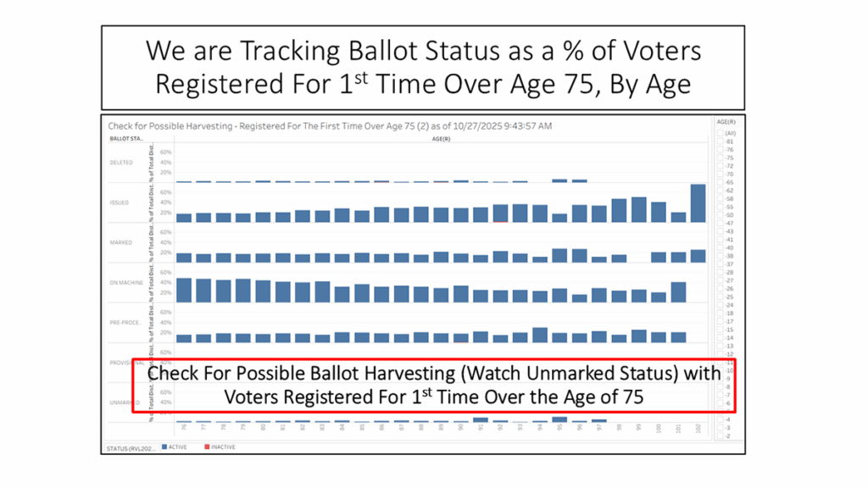
Task: Toggle the -25 age filter checkbox
Action: (720, 297)
